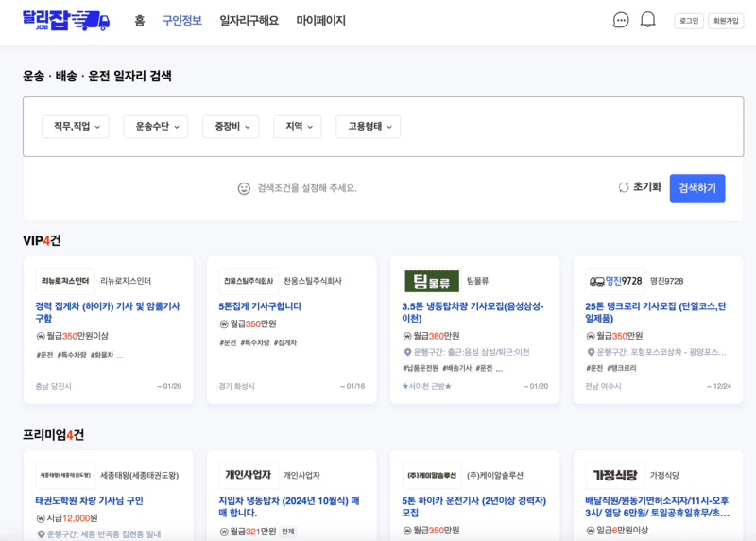Viewport: 756px width, 541px height.
Task: Open 25톤 탱크로리 기사모집 posting
Action: pos(656,312)
